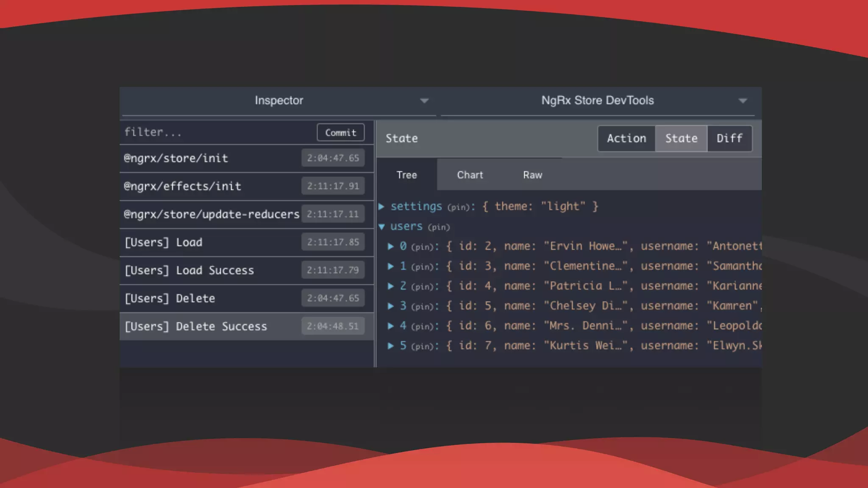Expand user entry 0 Ervin Howe

click(x=391, y=247)
